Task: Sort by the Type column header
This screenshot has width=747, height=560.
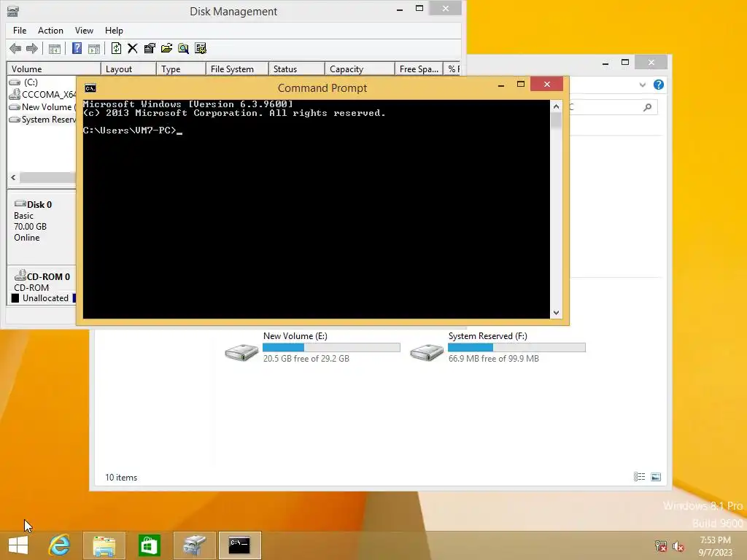Action: pos(181,69)
